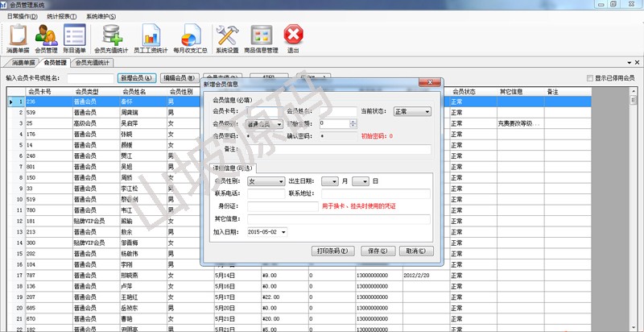Click the app icon in the title bar
644x332 pixels.
(4, 5)
